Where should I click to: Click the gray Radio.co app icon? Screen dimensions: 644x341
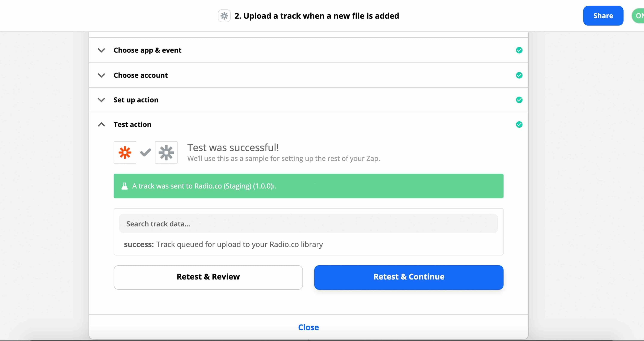click(166, 152)
